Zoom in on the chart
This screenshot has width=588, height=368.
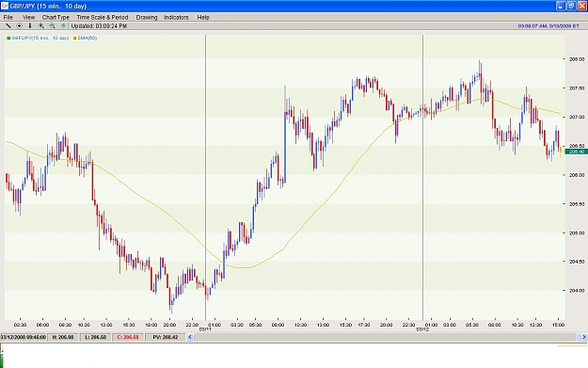point(41,26)
